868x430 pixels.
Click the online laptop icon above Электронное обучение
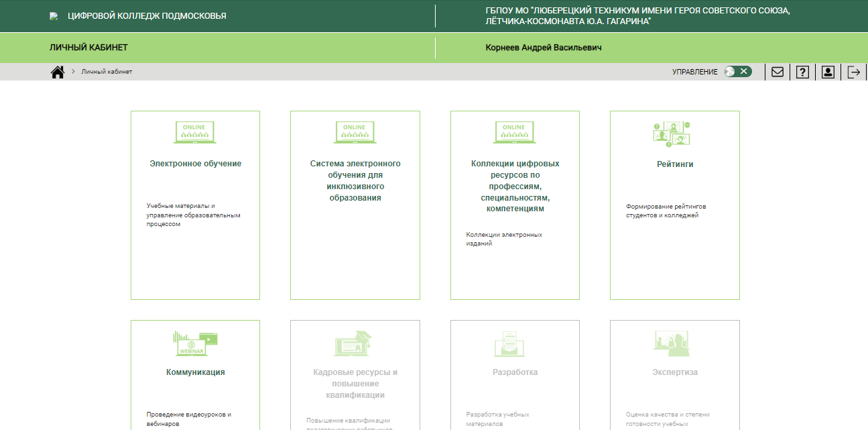[195, 132]
